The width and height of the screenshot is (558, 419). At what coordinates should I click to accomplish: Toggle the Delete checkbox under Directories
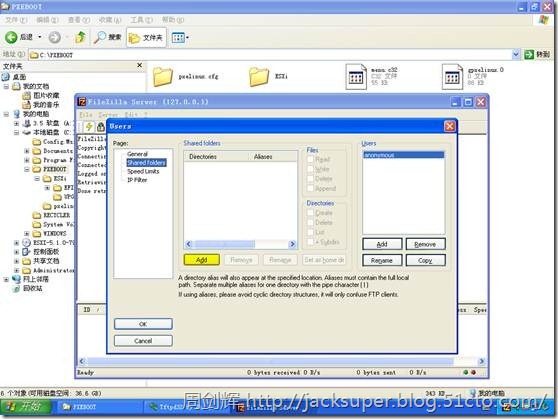(x=310, y=222)
